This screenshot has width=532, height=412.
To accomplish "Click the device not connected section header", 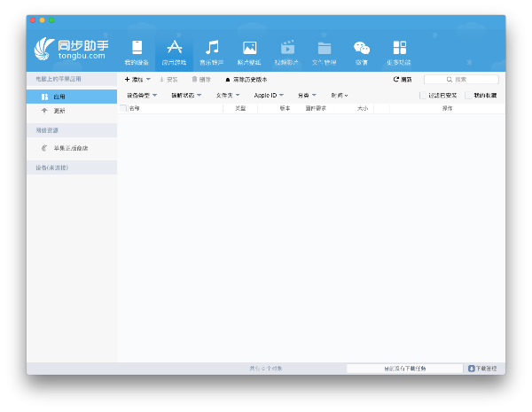I will (x=72, y=167).
